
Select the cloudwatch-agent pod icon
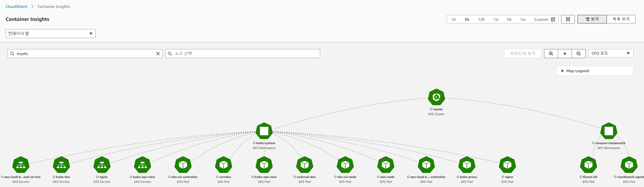tap(629, 165)
